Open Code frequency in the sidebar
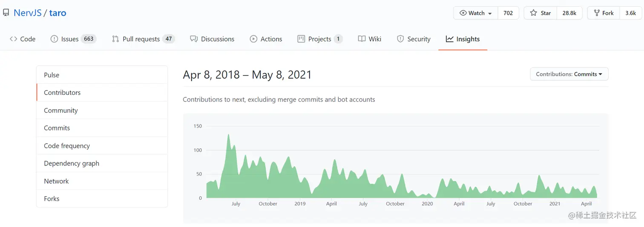This screenshot has height=227, width=644. click(67, 146)
